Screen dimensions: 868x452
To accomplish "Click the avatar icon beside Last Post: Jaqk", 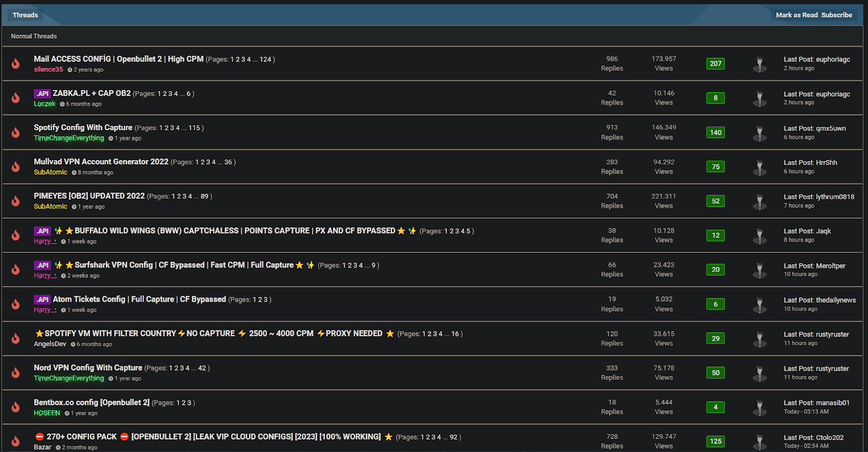I will click(x=759, y=235).
